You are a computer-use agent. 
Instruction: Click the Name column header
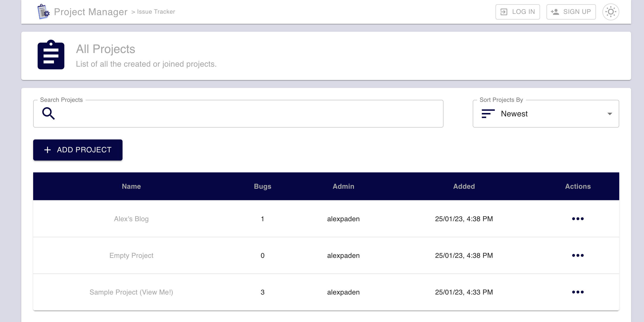click(x=131, y=187)
